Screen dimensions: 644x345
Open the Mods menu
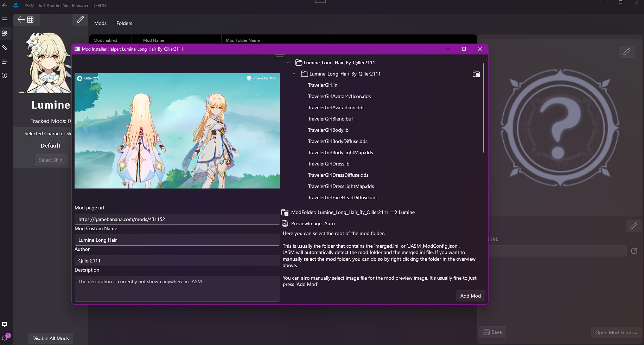pyautogui.click(x=100, y=23)
